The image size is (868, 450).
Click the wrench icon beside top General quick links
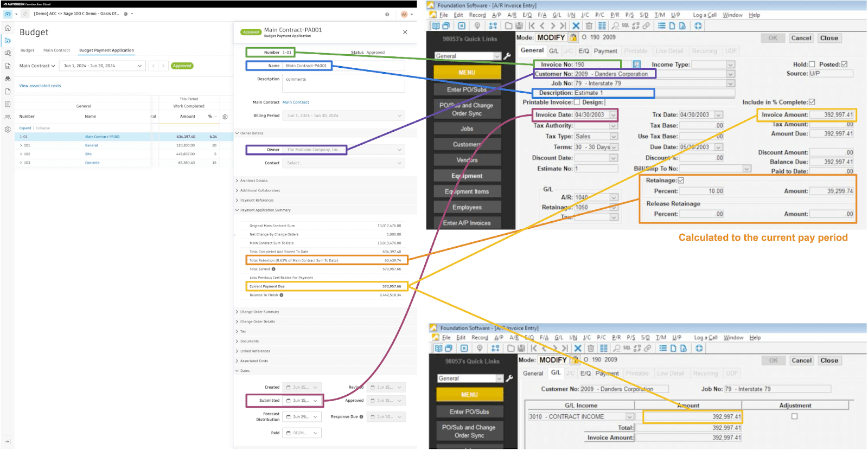(x=507, y=56)
